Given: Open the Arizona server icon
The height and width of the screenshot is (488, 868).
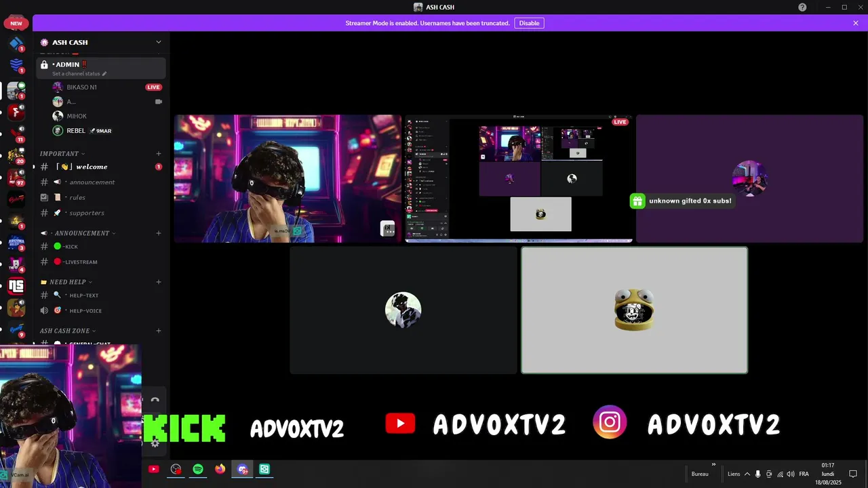Looking at the screenshot, I should [16, 243].
